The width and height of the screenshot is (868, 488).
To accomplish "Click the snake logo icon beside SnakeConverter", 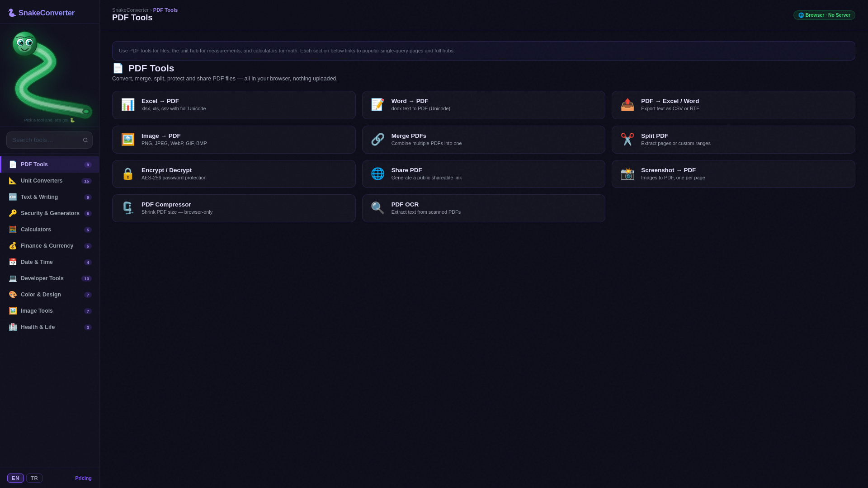I will click(12, 13).
